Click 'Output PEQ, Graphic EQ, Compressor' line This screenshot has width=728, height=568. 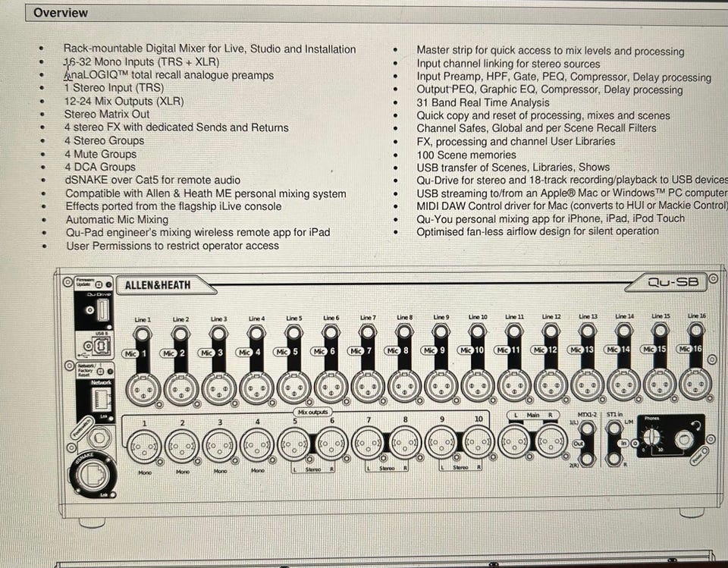point(549,89)
